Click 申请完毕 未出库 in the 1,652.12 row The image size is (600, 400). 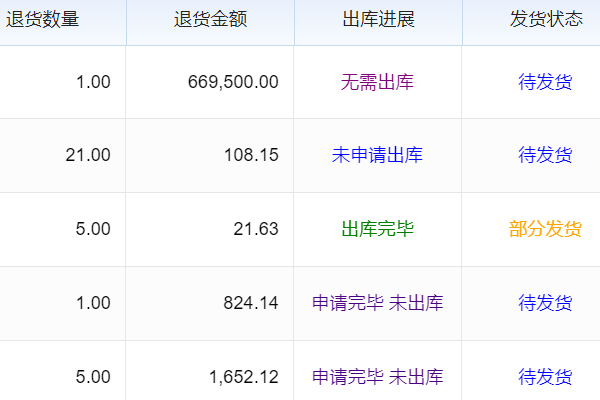377,377
